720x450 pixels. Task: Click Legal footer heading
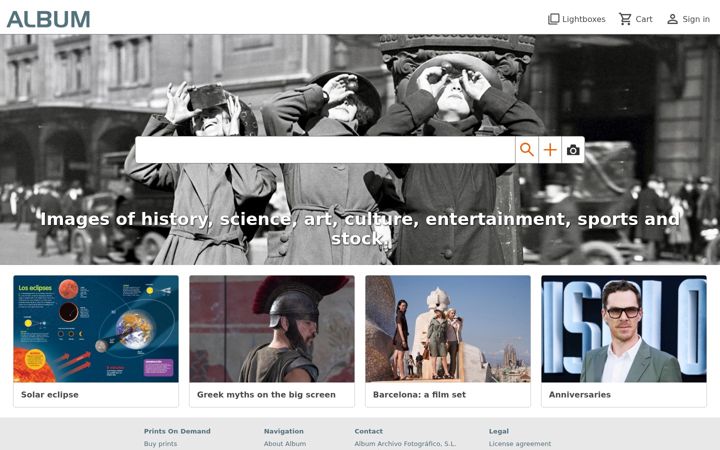499,431
